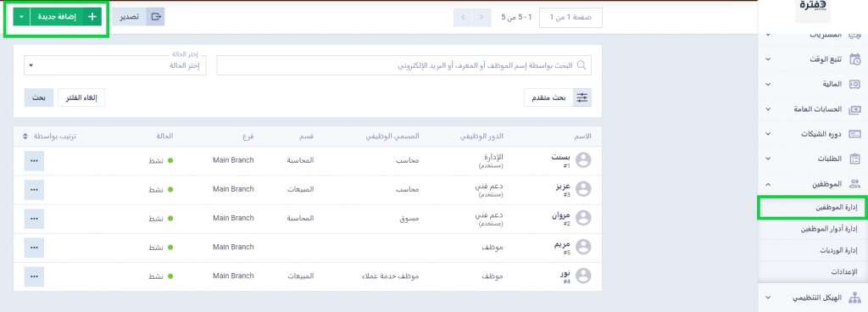Screen dimensions: 868x312
Task: Click the تصدير export button
Action: tap(138, 17)
